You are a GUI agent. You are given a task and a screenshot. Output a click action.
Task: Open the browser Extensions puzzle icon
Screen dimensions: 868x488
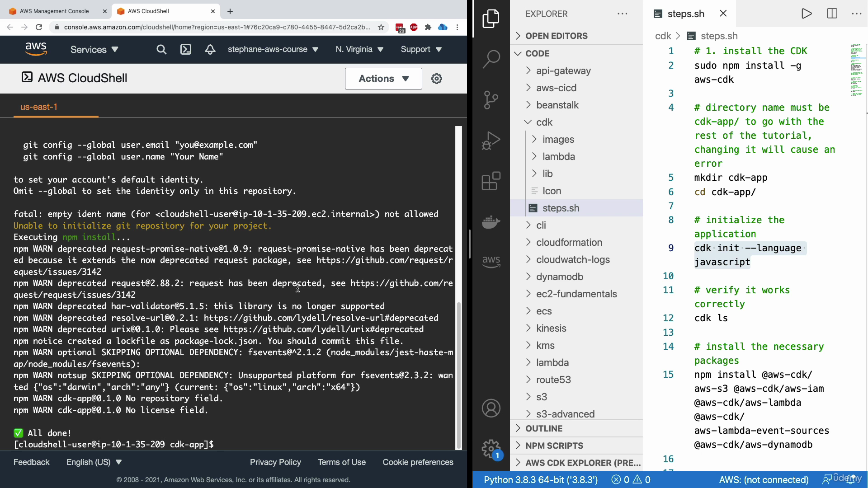click(x=428, y=27)
